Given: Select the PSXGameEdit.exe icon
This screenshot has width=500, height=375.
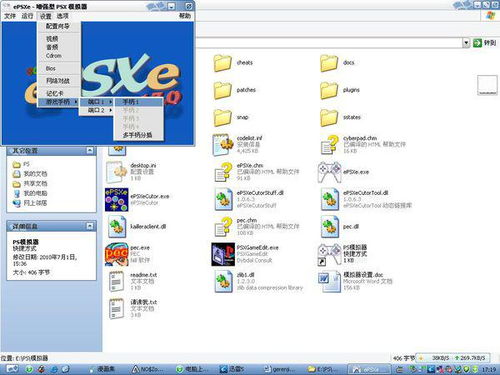Looking at the screenshot, I should point(223,254).
